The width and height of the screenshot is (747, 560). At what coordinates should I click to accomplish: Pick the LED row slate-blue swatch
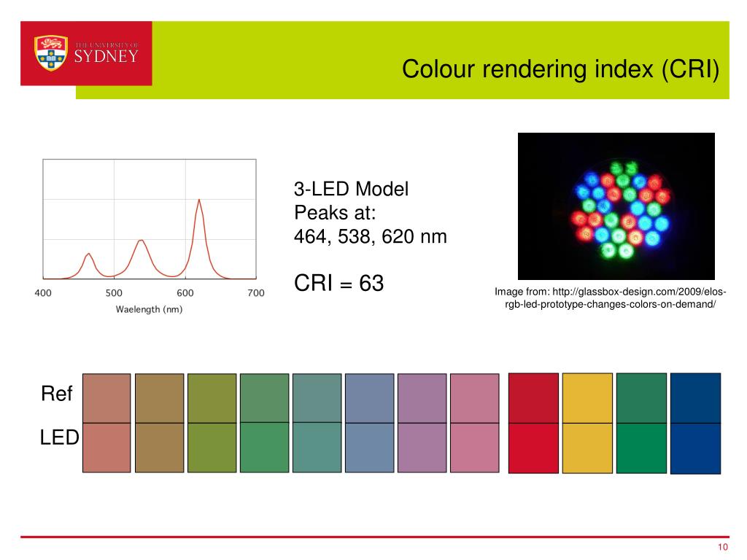click(x=370, y=448)
